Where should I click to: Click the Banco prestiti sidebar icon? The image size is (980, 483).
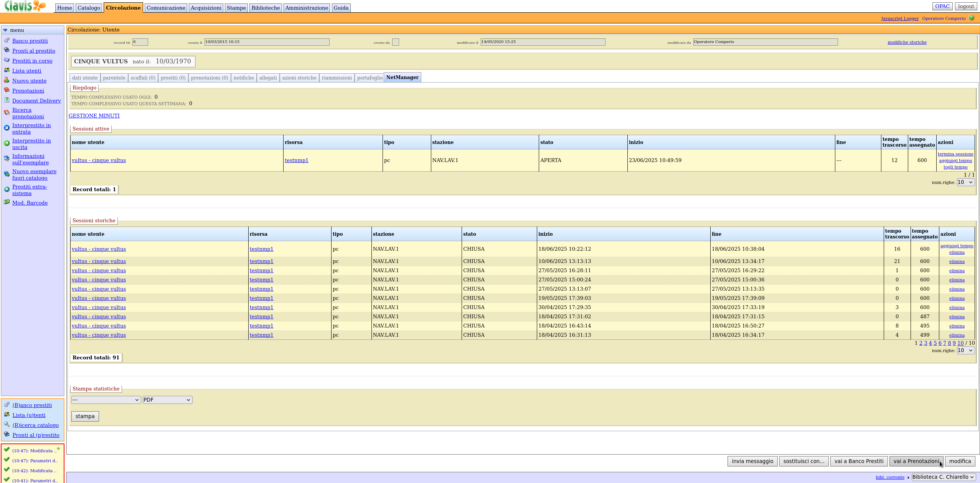point(7,40)
